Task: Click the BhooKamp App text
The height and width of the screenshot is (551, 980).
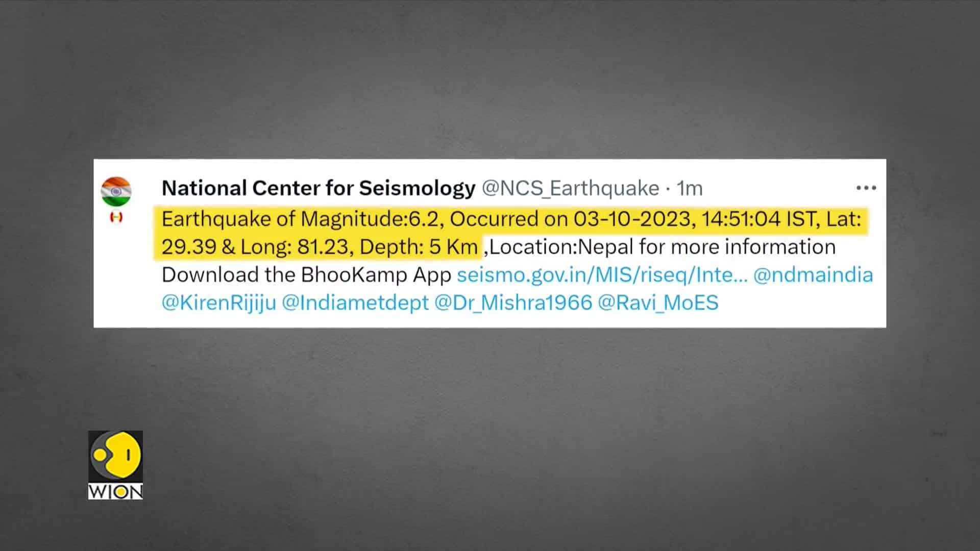Action: tap(376, 275)
